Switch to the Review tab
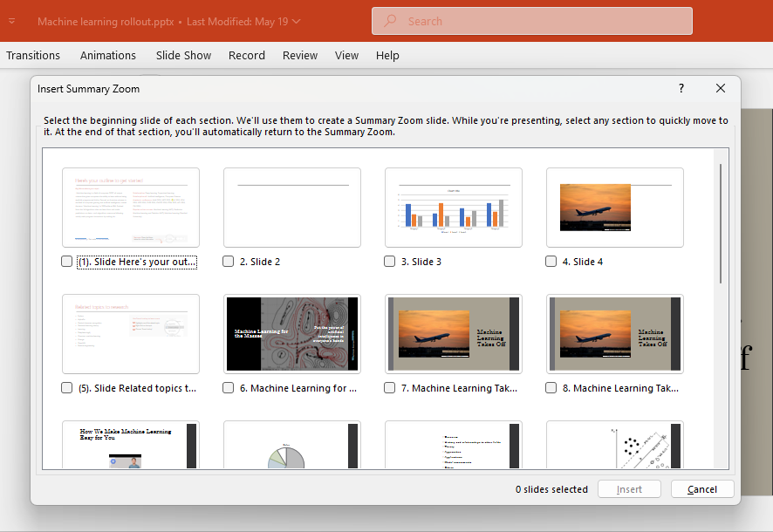The width and height of the screenshot is (773, 532). [300, 55]
